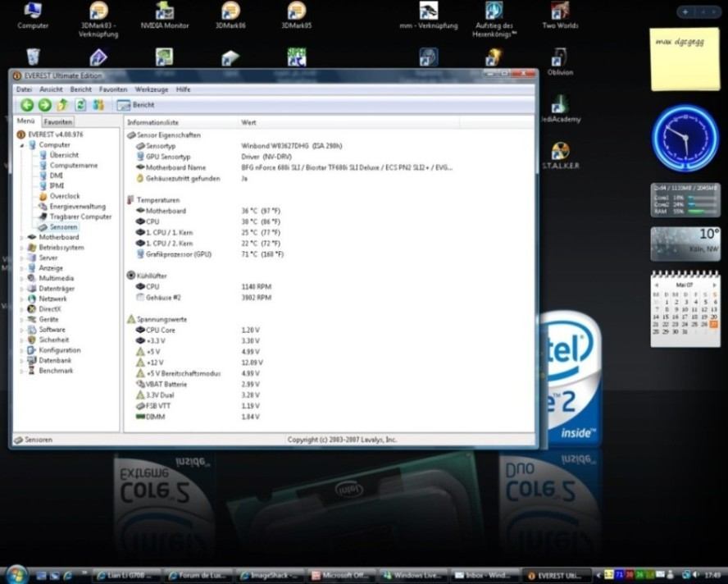The height and width of the screenshot is (584, 728).
Task: Switch to Microsoft Office taskbar button
Action: click(x=341, y=576)
